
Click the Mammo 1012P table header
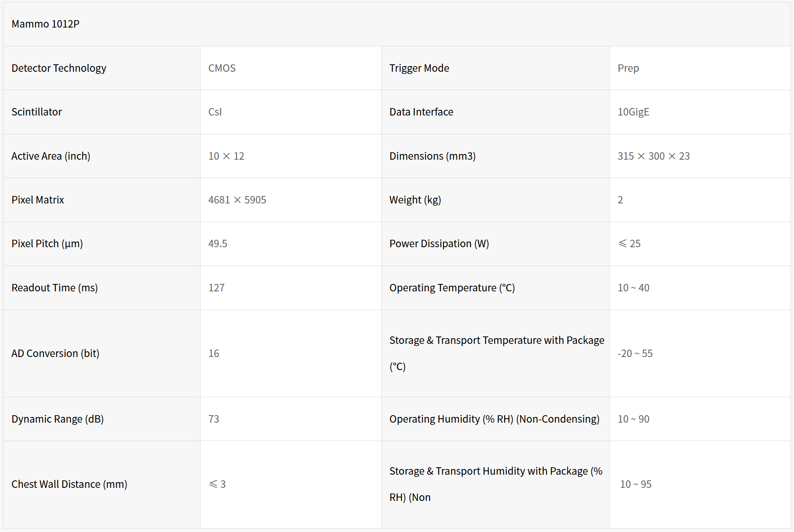[x=46, y=24]
